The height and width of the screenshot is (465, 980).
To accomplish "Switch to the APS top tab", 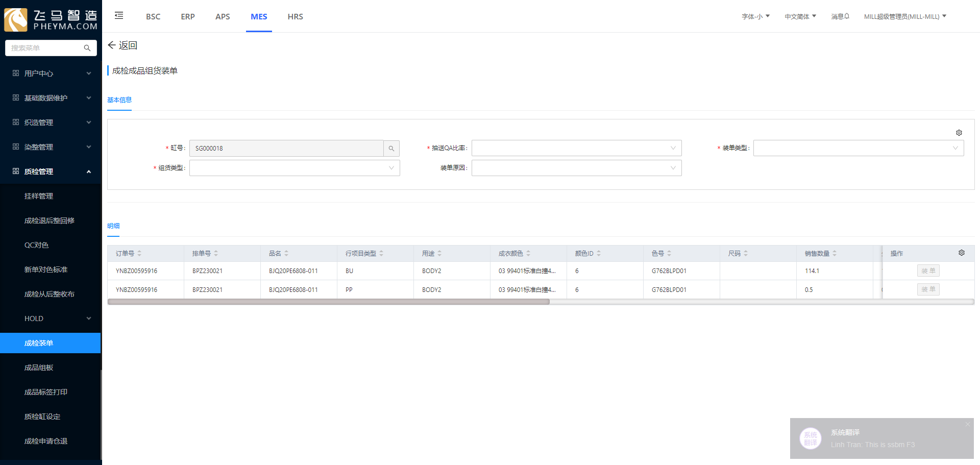I will click(x=223, y=17).
